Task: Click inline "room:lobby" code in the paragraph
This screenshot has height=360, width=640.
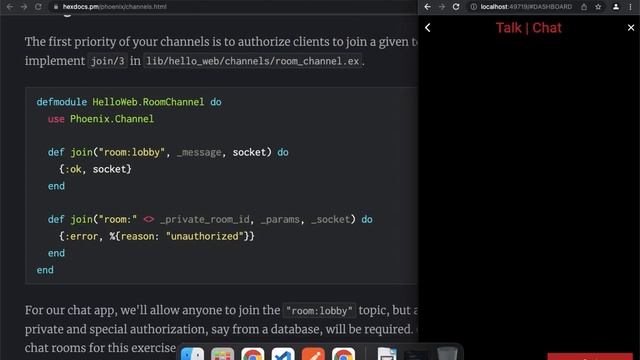Action: (x=319, y=311)
